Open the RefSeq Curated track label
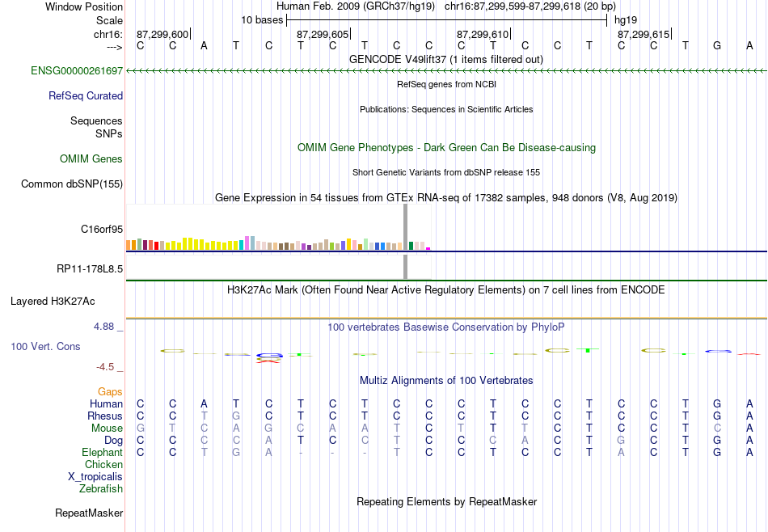 click(x=86, y=95)
